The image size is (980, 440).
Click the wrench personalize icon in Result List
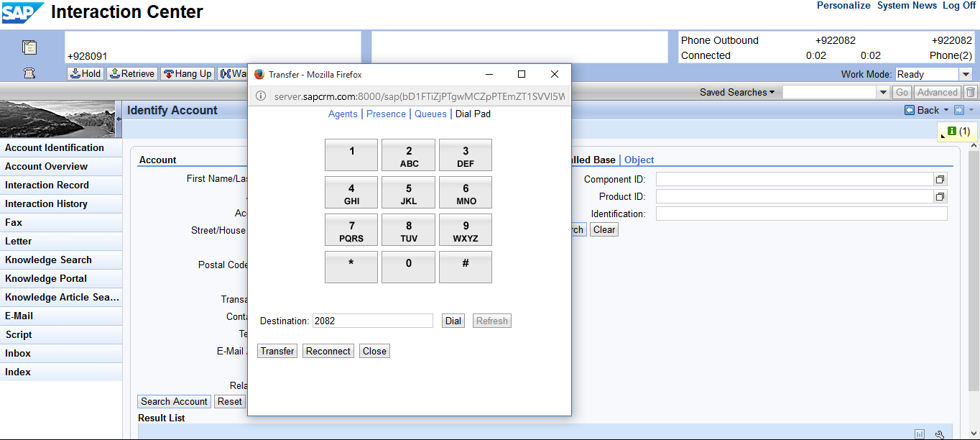pyautogui.click(x=939, y=434)
